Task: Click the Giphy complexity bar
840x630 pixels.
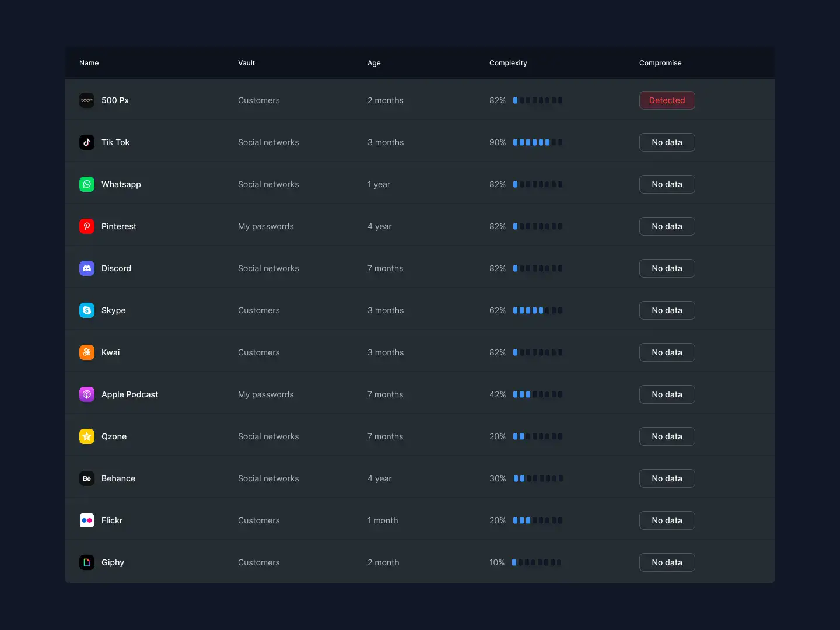Action: pos(537,562)
